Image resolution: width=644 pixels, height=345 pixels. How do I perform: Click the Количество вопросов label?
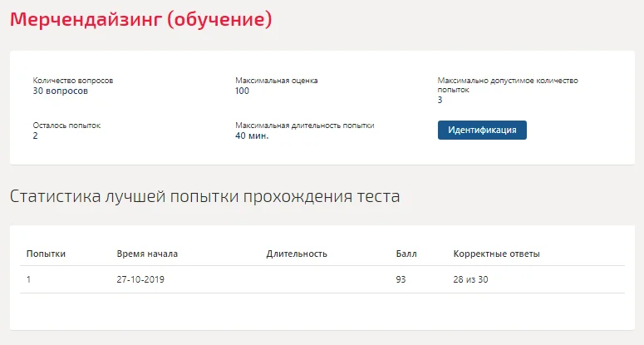[73, 81]
